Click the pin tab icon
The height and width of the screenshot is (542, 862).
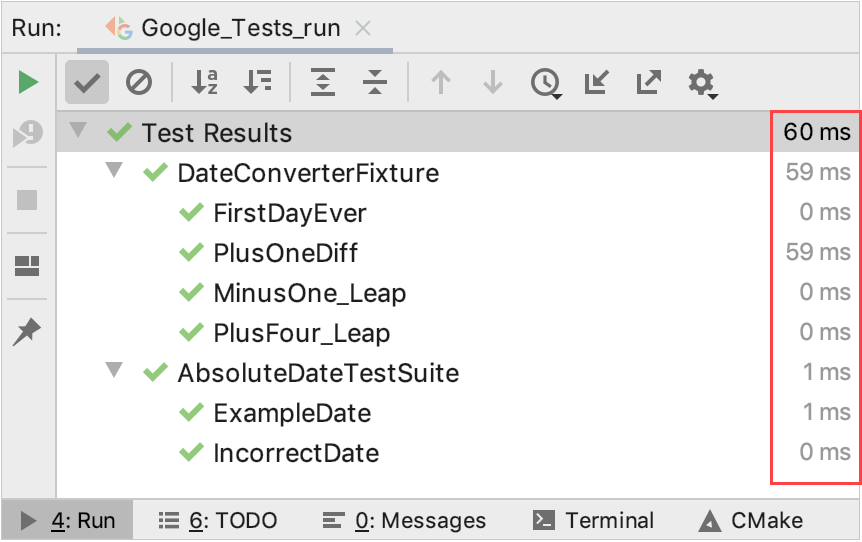pos(27,332)
